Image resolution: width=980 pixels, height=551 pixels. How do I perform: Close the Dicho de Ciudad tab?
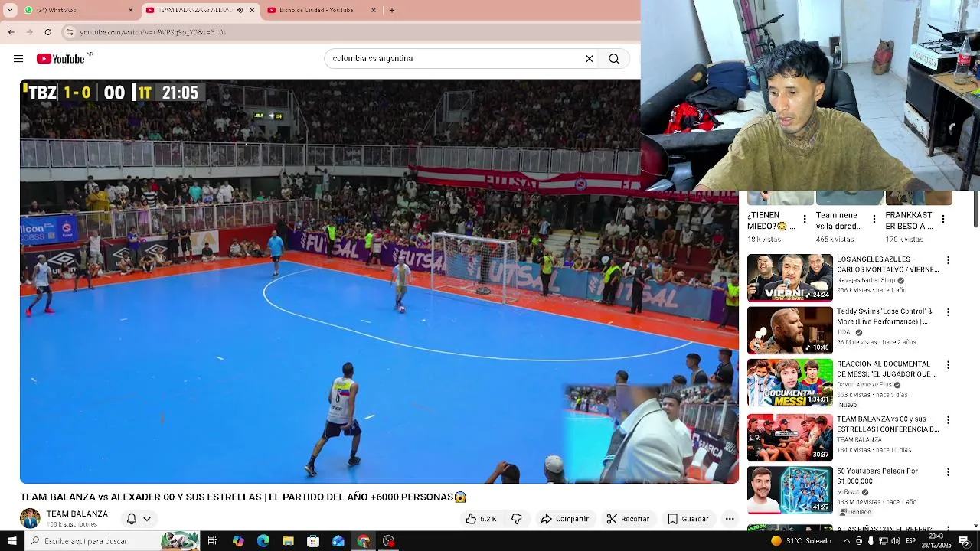point(374,10)
